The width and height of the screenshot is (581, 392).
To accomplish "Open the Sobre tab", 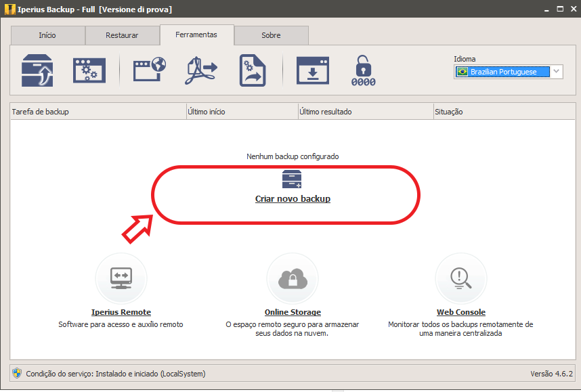I will [272, 36].
